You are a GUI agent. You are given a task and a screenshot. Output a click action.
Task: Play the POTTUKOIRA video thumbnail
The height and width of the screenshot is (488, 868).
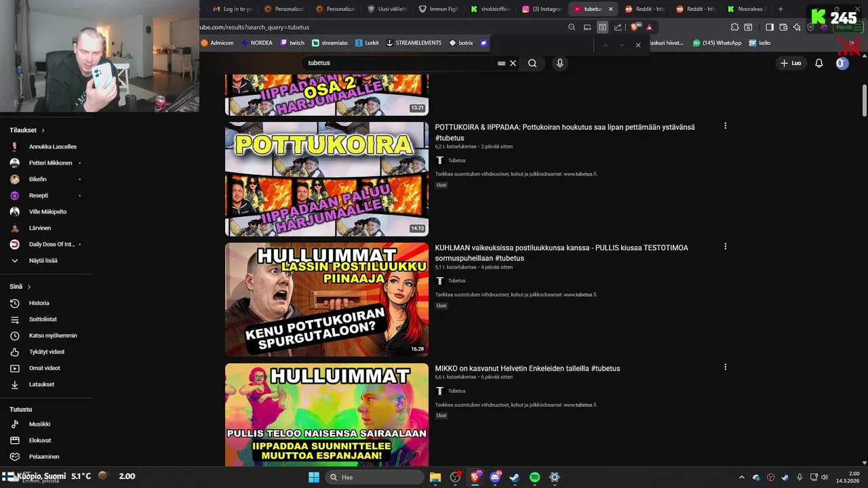click(x=327, y=179)
